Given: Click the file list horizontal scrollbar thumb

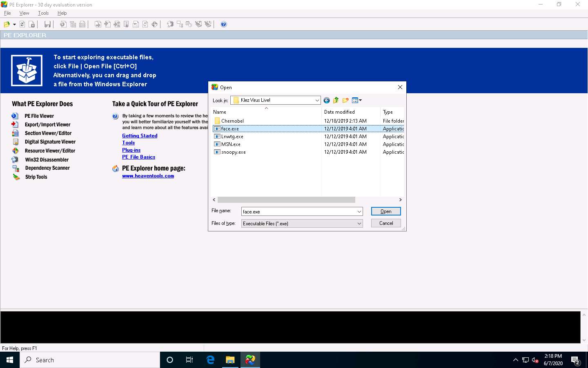Looking at the screenshot, I should coord(286,200).
